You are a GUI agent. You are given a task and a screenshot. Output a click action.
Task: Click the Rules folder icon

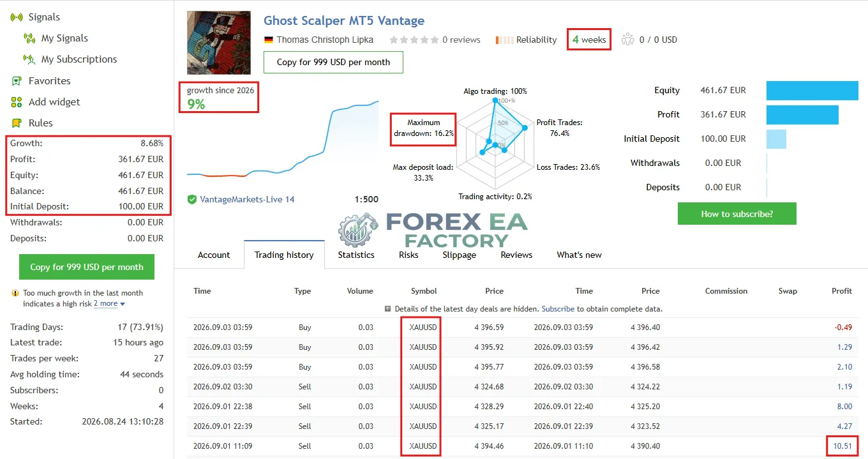pyautogui.click(x=17, y=123)
